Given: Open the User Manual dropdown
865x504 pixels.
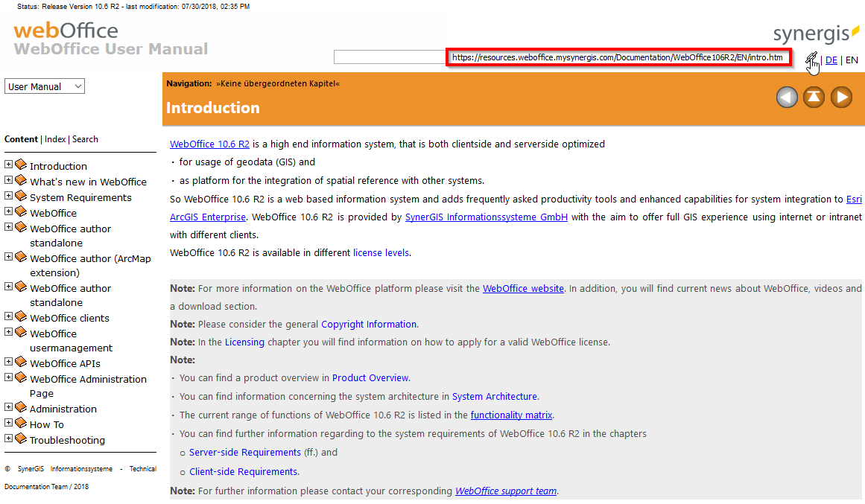Looking at the screenshot, I should [45, 86].
